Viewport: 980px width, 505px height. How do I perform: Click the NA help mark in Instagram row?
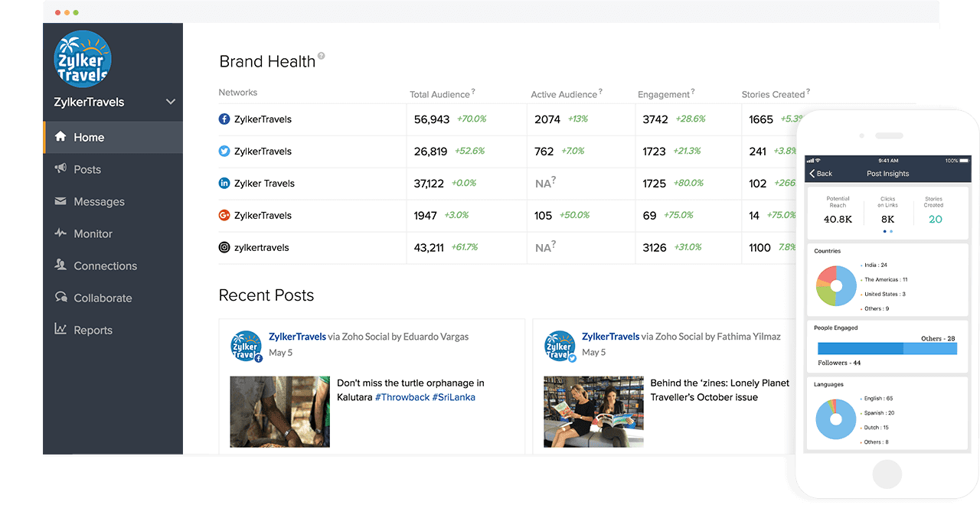coord(554,245)
